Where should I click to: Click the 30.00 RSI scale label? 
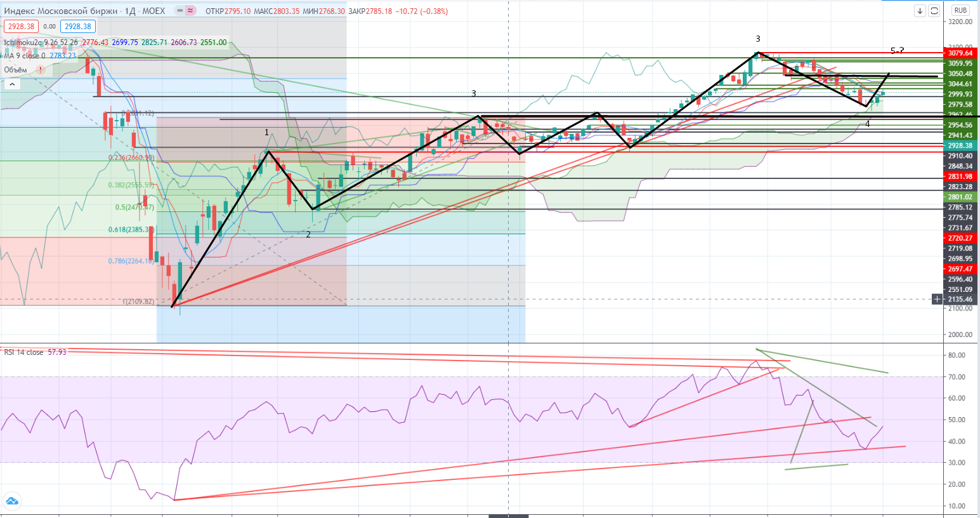957,463
